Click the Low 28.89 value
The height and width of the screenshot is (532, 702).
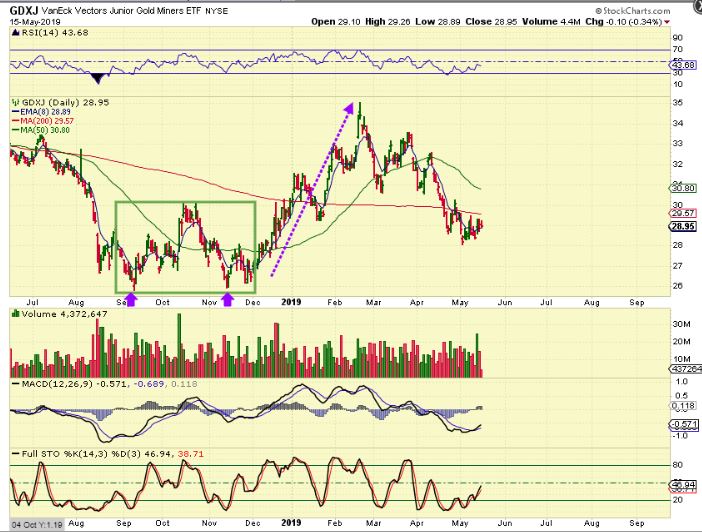tap(437, 21)
